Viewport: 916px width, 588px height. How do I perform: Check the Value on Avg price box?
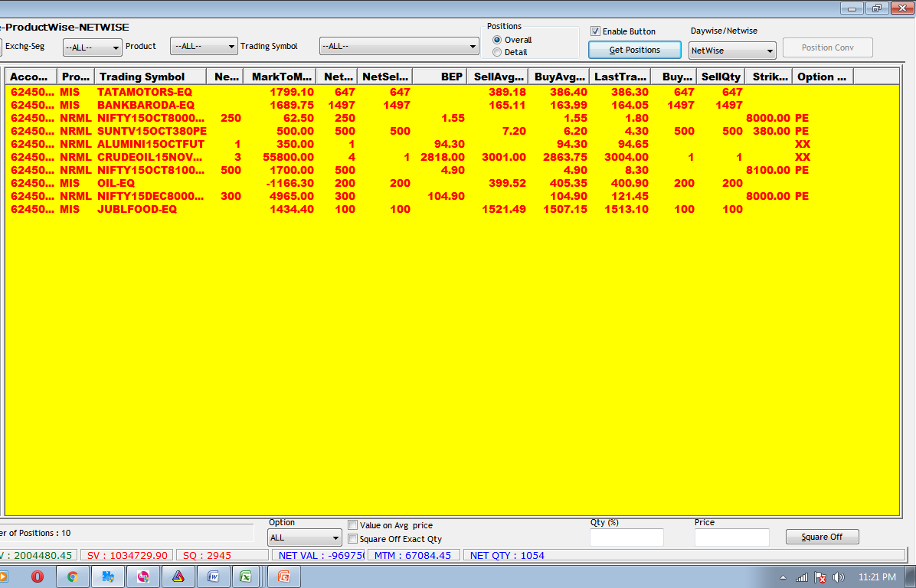coord(353,525)
